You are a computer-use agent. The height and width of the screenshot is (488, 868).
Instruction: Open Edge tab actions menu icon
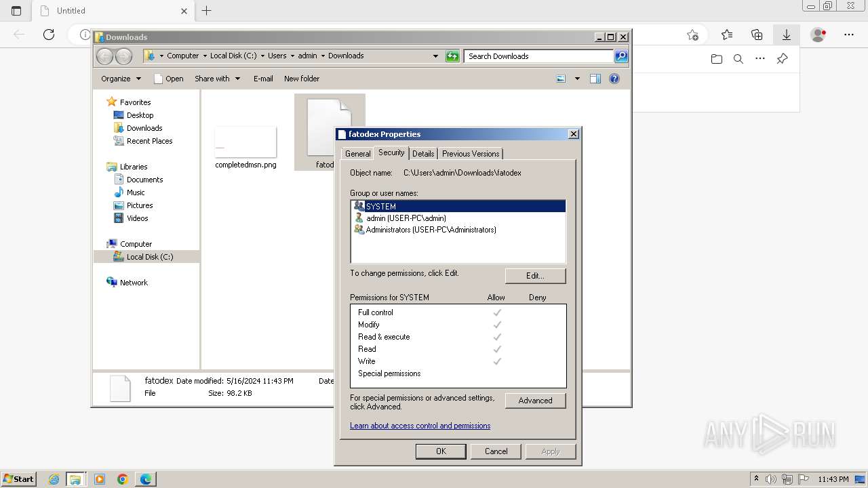pos(16,11)
